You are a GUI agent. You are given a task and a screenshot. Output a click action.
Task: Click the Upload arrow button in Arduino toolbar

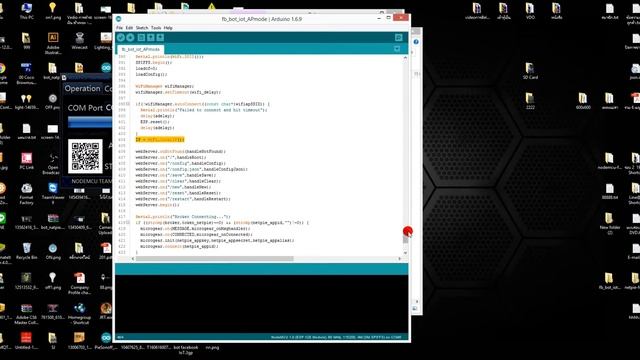(130, 38)
